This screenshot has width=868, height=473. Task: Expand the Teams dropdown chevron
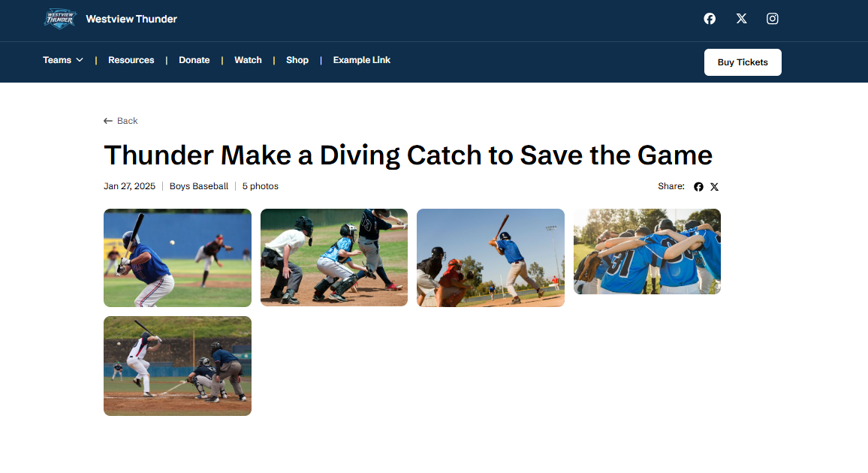80,60
